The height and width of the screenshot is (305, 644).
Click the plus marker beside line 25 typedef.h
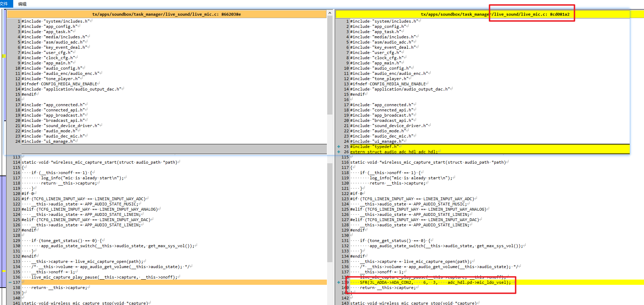pos(339,147)
